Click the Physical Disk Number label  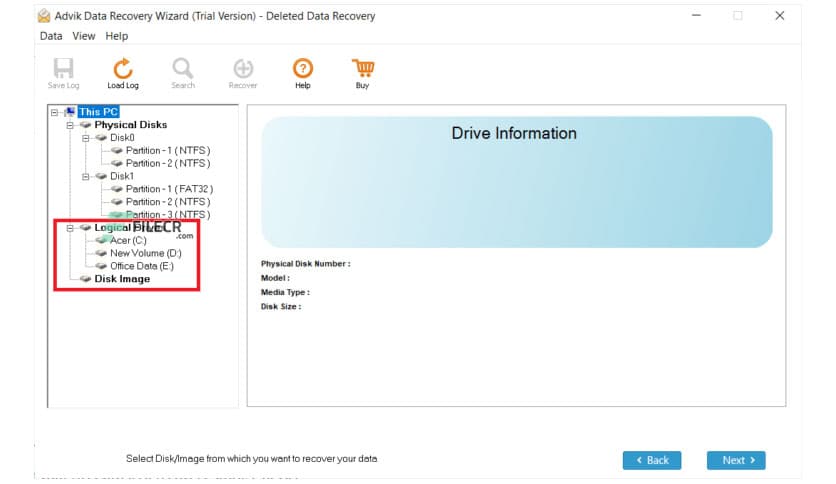[306, 264]
